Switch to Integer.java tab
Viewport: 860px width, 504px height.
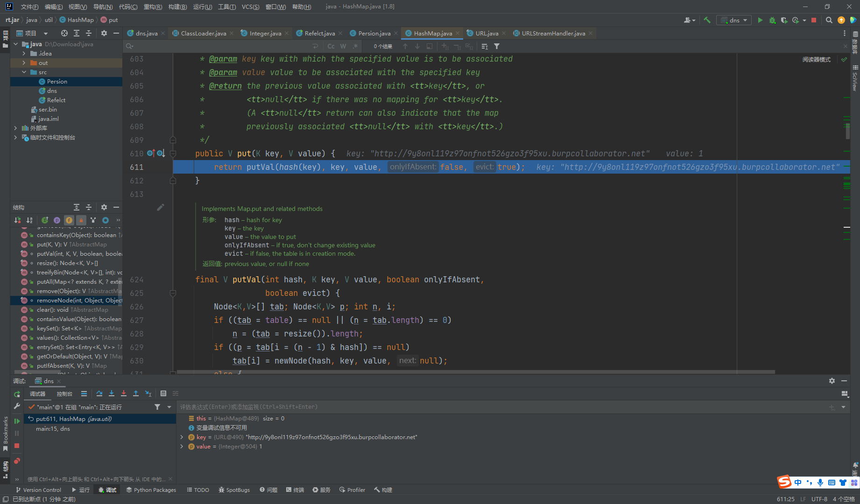tap(265, 33)
